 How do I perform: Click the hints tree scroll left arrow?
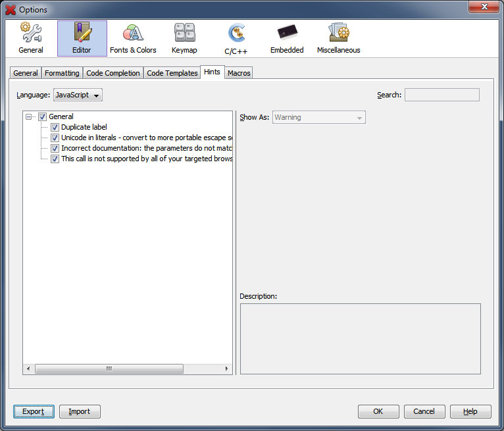[x=28, y=368]
